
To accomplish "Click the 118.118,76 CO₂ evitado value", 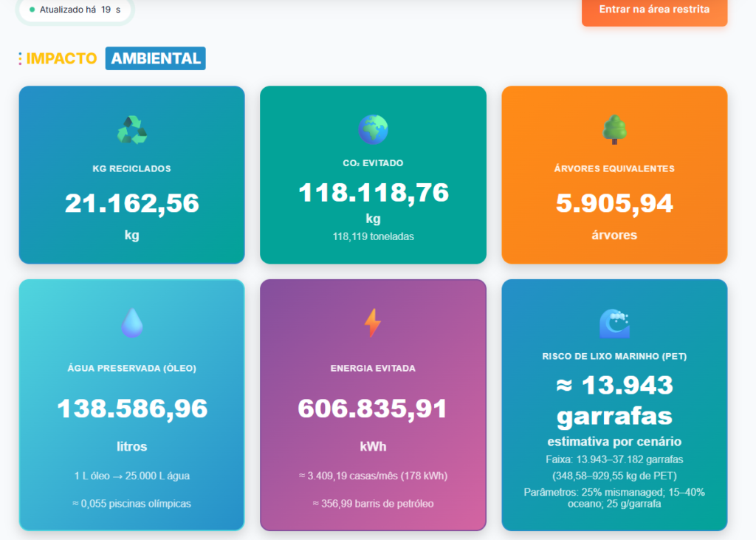I will [373, 193].
